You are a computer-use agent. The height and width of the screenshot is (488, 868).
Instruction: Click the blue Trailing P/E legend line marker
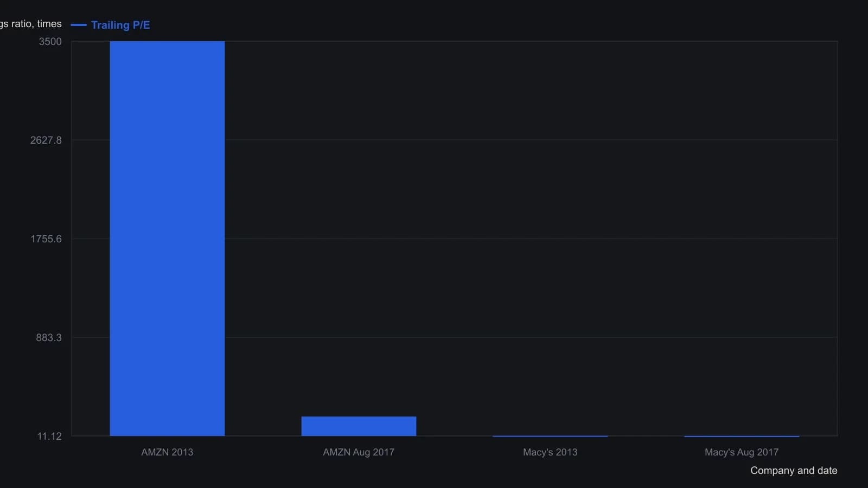point(79,25)
